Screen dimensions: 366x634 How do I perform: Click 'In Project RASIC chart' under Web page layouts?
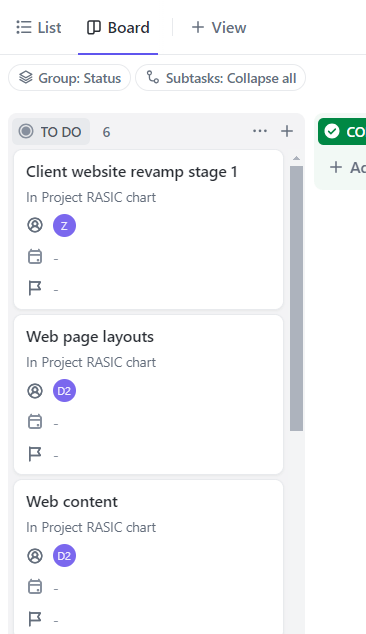point(91,362)
